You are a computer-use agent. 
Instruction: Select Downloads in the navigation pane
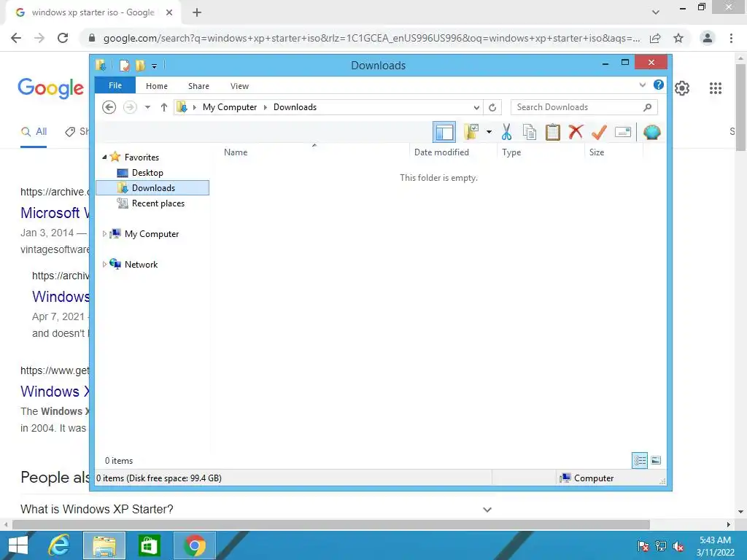[x=152, y=187]
